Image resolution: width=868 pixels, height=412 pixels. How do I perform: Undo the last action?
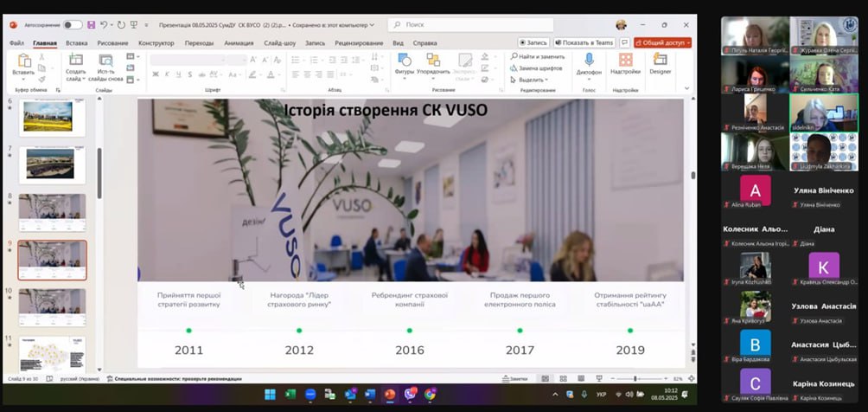[104, 25]
